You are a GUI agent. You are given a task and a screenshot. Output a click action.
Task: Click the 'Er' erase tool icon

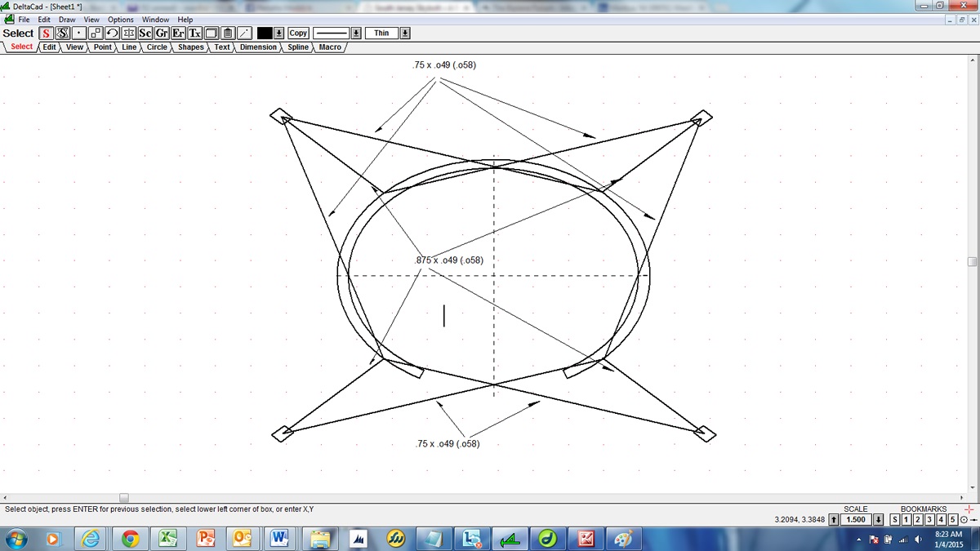click(x=178, y=33)
